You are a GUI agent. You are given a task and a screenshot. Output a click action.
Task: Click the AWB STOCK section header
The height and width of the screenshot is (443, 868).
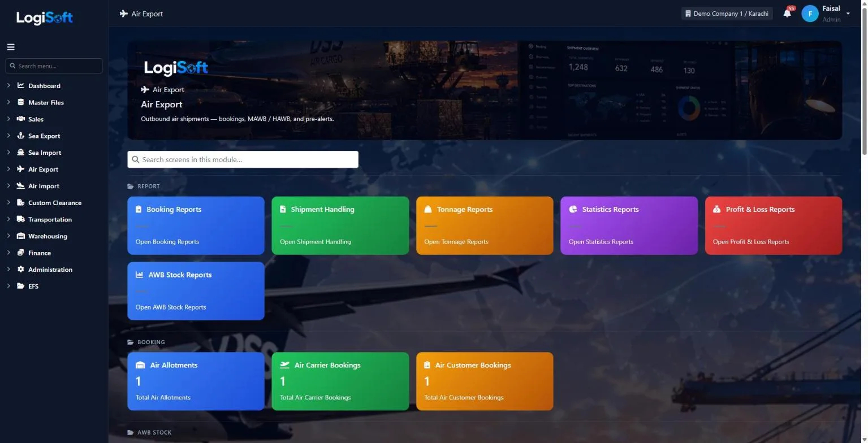[x=154, y=432]
